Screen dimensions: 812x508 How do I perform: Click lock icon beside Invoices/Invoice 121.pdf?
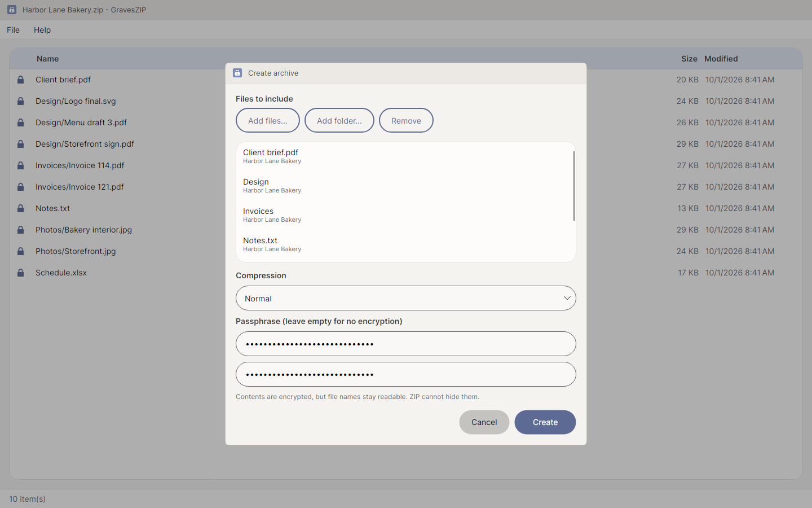coord(20,187)
